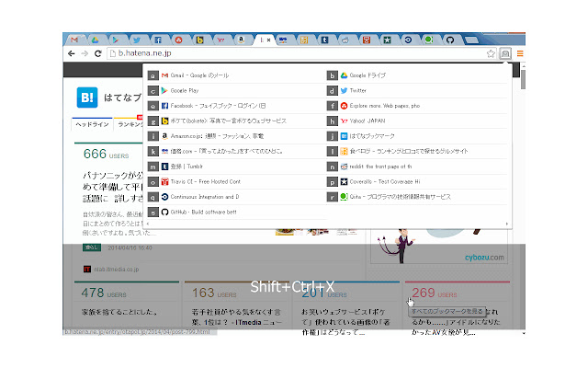The image size is (588, 368).
Task: Switch to the GitHub browser tab
Action: [450, 40]
